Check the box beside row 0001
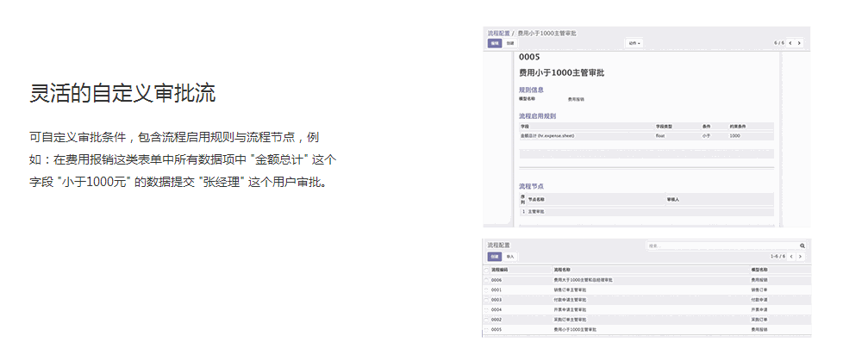The height and width of the screenshot is (361, 868). coord(487,290)
